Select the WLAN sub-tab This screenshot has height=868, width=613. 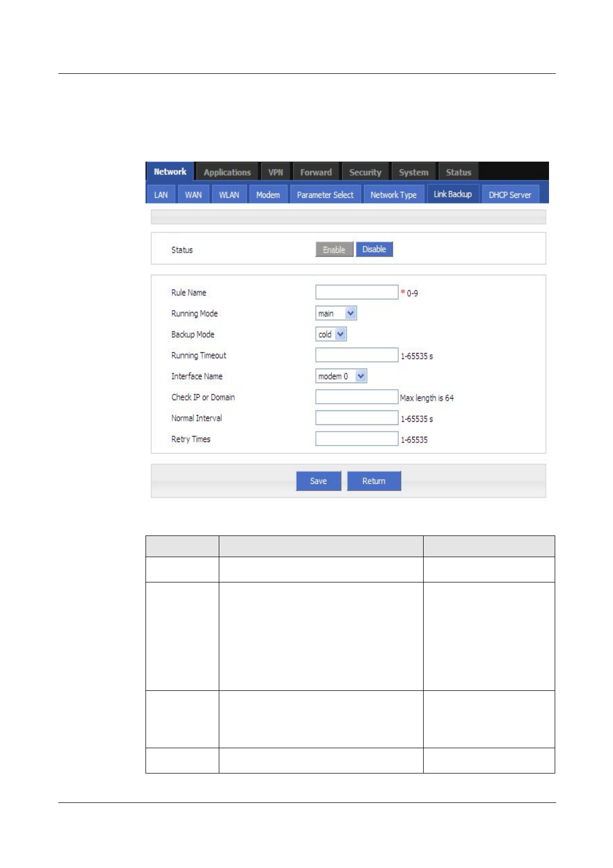point(229,195)
